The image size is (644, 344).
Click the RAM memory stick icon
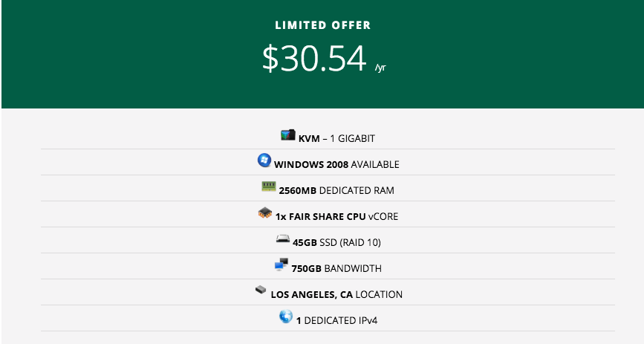[268, 187]
